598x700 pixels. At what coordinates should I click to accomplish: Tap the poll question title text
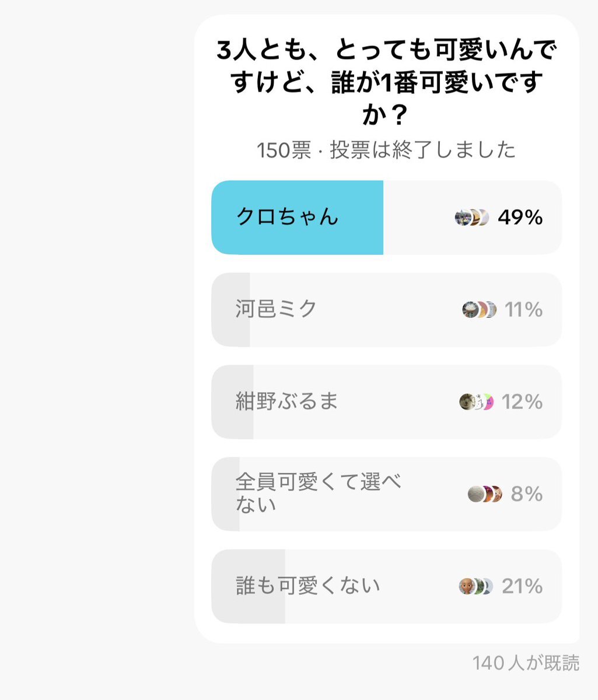pyautogui.click(x=386, y=83)
